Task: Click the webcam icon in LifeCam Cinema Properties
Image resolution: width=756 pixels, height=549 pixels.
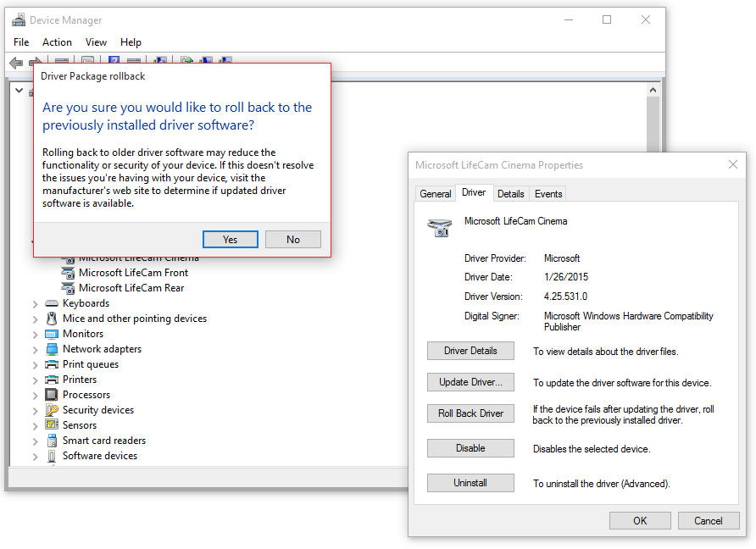Action: (440, 228)
